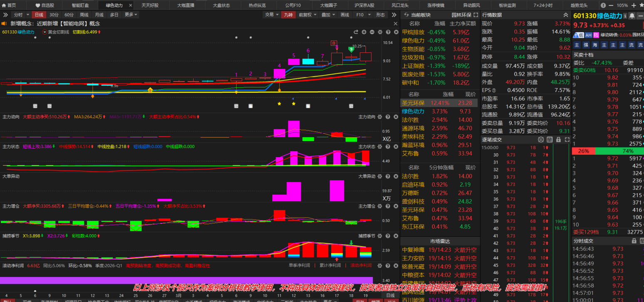Screen dimensions: 644x302
Task: Toggle the 画线 drawing mode
Action: tap(345, 15)
